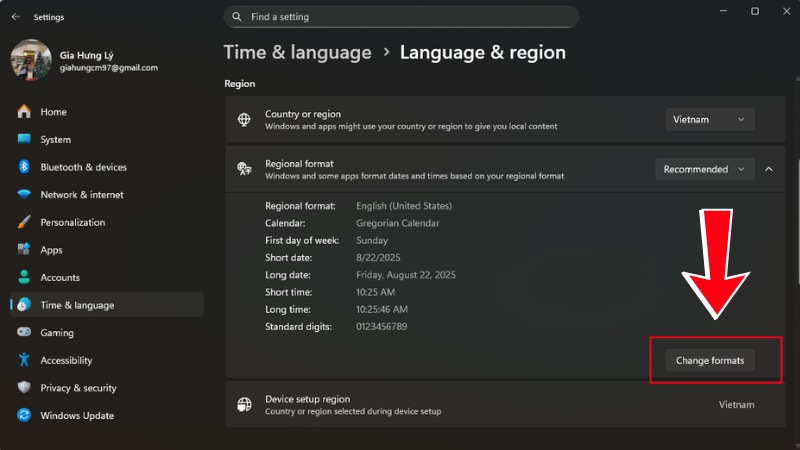Click the Change formats button
This screenshot has width=800, height=450.
[x=710, y=360]
